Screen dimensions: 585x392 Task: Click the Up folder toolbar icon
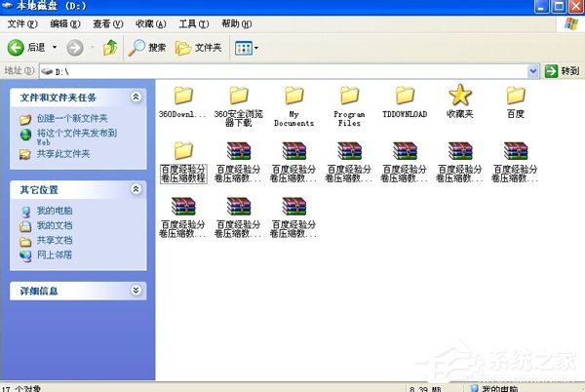[x=110, y=47]
